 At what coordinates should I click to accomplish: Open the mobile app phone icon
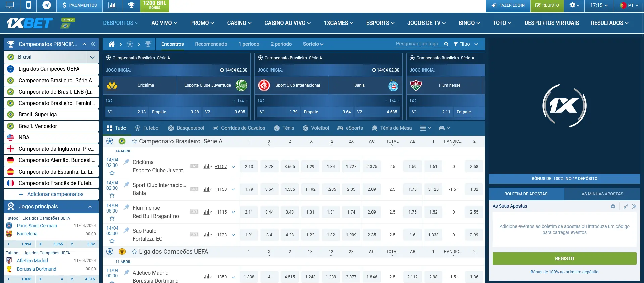pos(29,5)
